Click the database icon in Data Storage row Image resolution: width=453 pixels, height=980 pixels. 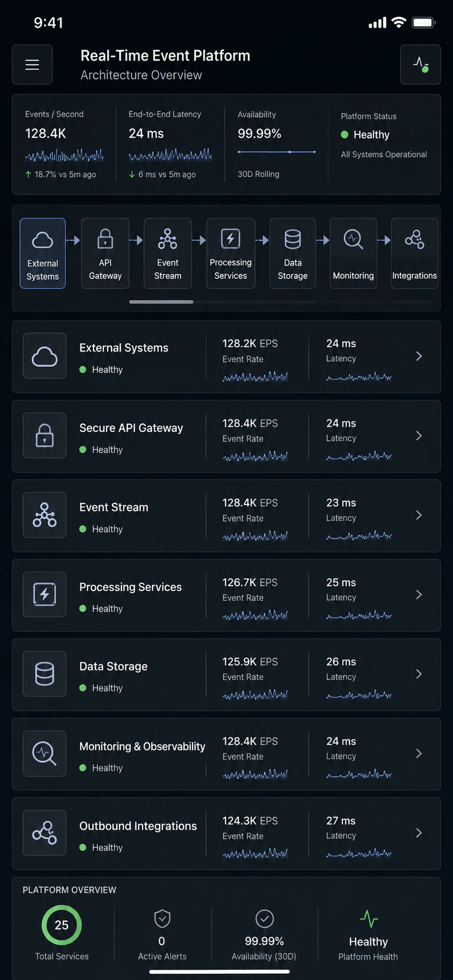coord(45,674)
